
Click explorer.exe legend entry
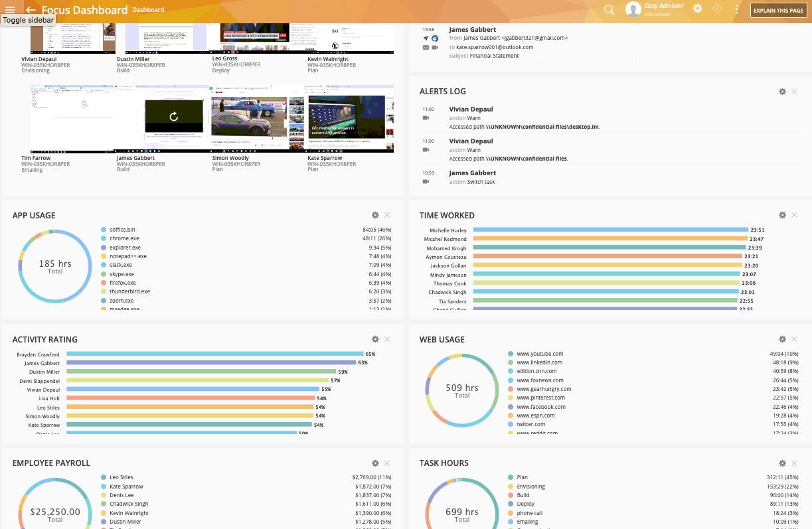point(124,247)
